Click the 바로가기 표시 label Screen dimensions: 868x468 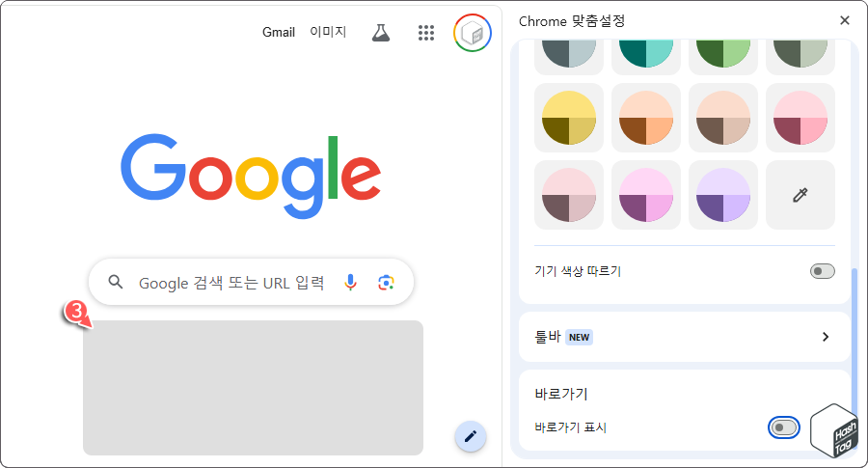point(570,427)
